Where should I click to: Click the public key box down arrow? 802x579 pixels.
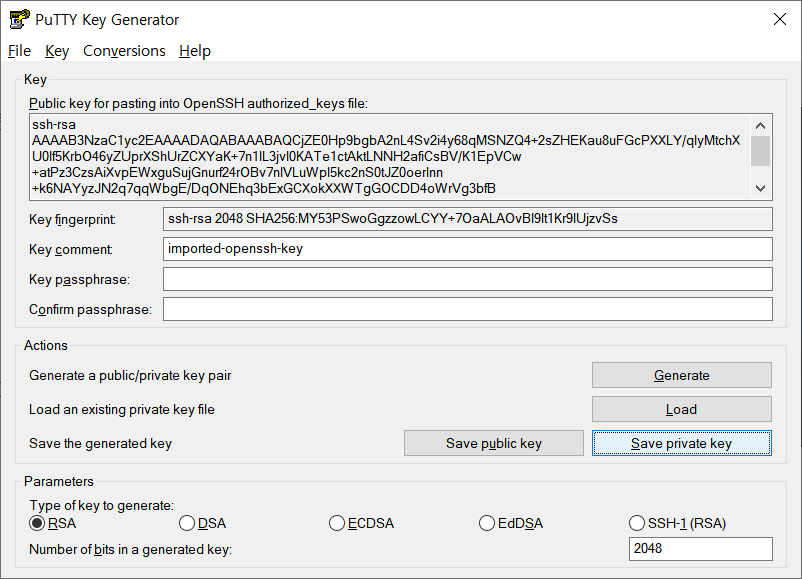pos(761,188)
